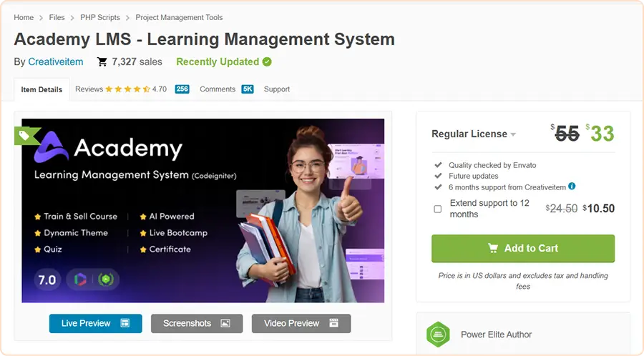Click the star rating in Reviews tab
This screenshot has width=644, height=356.
128,89
